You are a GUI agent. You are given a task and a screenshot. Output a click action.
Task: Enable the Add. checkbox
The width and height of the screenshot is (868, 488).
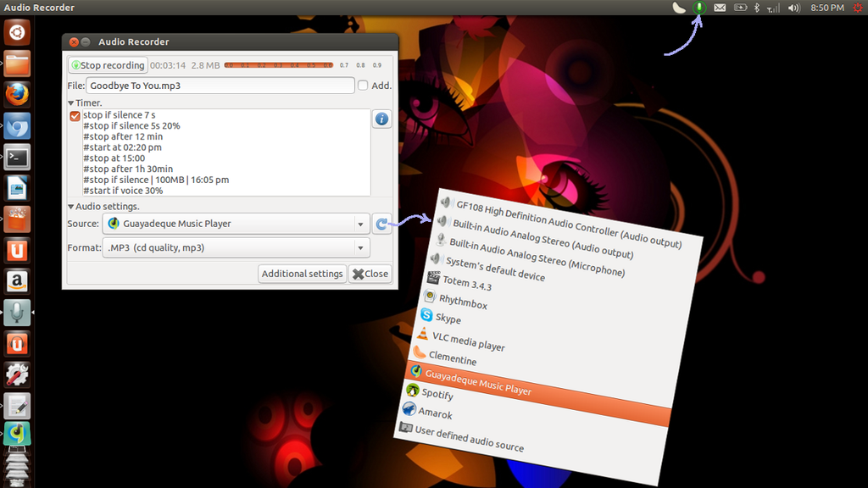pos(363,86)
